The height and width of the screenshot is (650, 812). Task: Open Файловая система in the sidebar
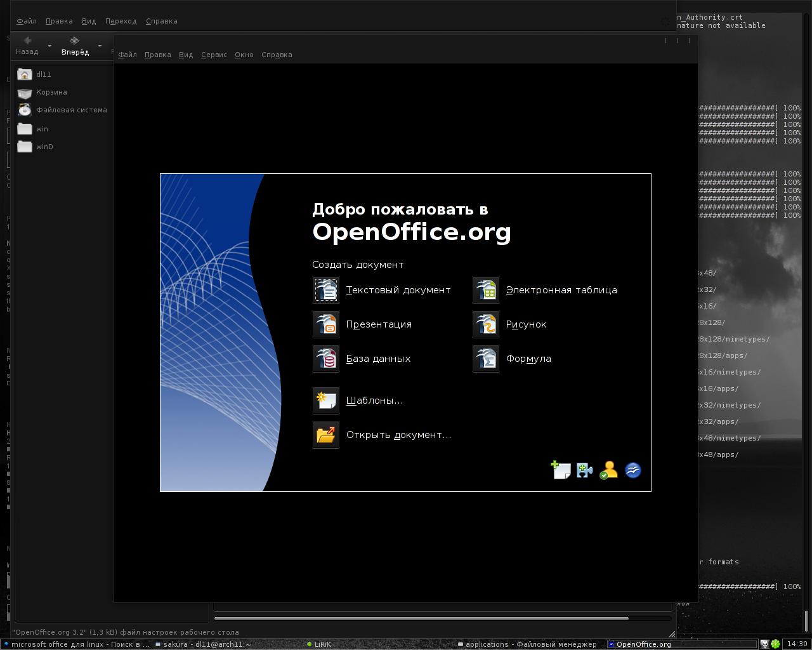coord(70,110)
